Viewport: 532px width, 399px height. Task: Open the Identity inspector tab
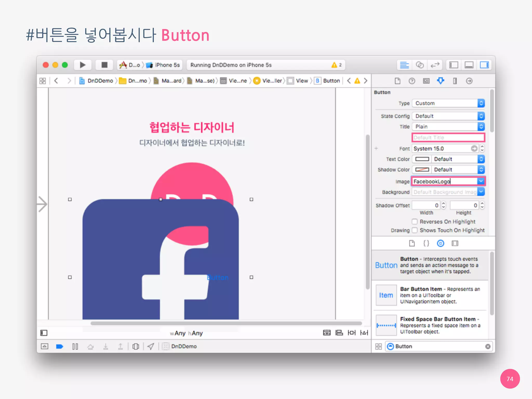(x=426, y=81)
